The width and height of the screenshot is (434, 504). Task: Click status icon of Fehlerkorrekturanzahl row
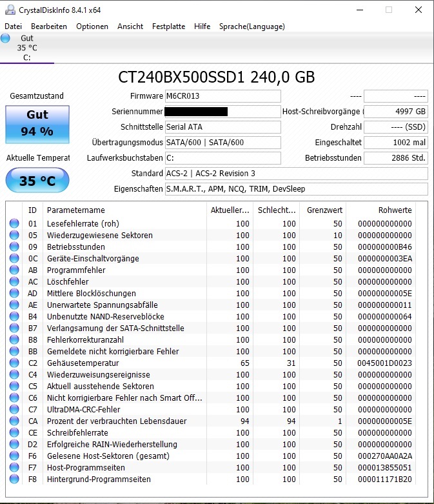(14, 339)
